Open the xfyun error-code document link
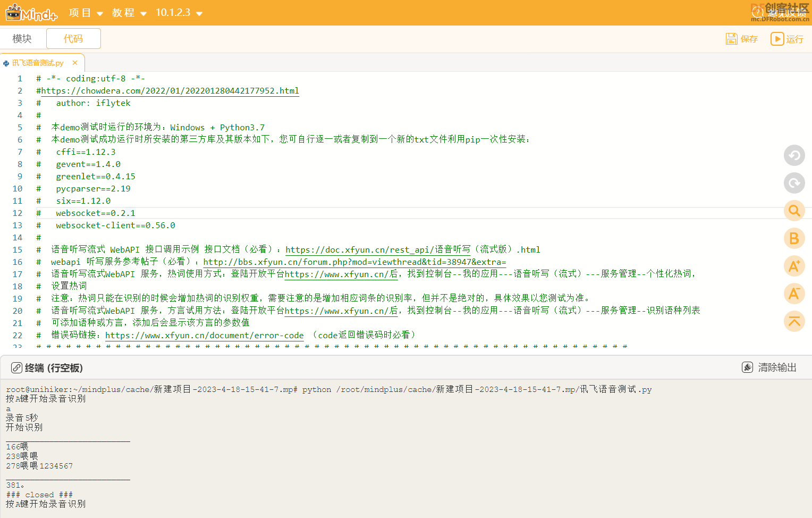 205,335
